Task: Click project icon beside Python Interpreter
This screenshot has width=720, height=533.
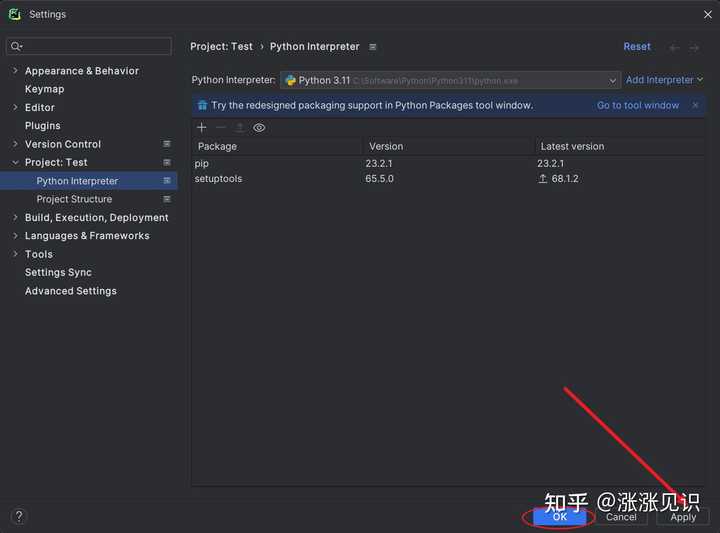Action: pyautogui.click(x=167, y=180)
